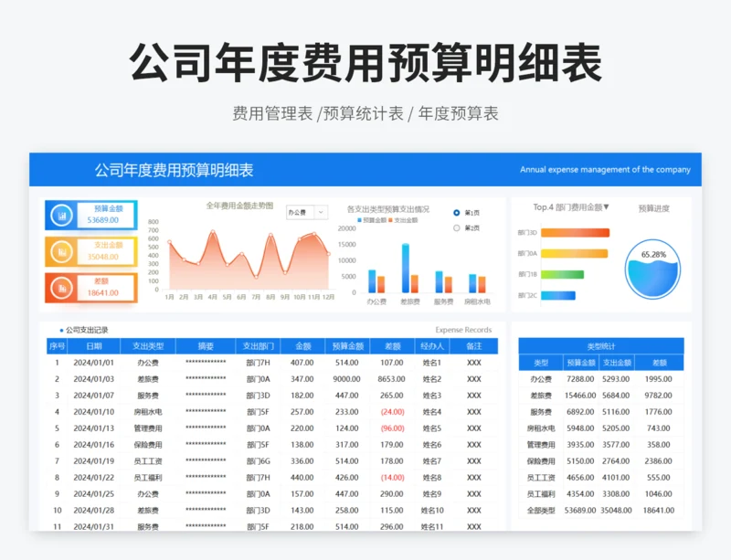Click the 差旅费 blue budget bar

(x=406, y=268)
